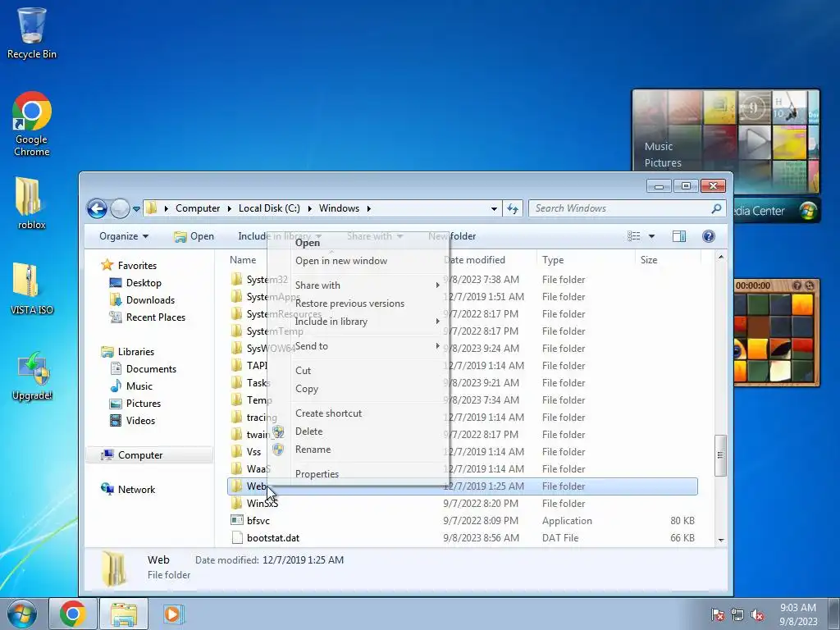840x630 pixels.
Task: Change view with the view icon
Action: [x=634, y=236]
